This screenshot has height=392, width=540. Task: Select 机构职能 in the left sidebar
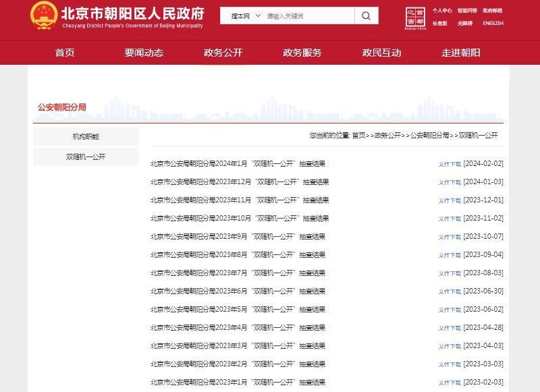86,137
